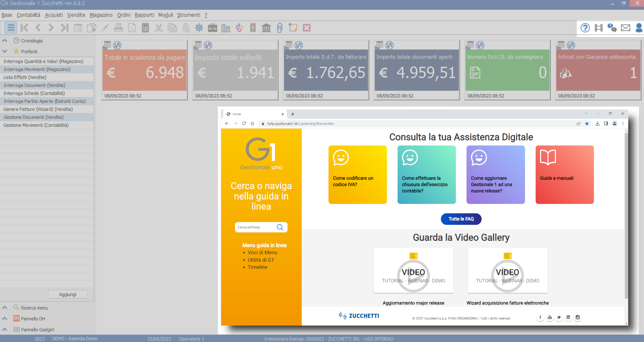Click the traffic light toolbar icon
Screen dimensions: 644x342
(253, 28)
